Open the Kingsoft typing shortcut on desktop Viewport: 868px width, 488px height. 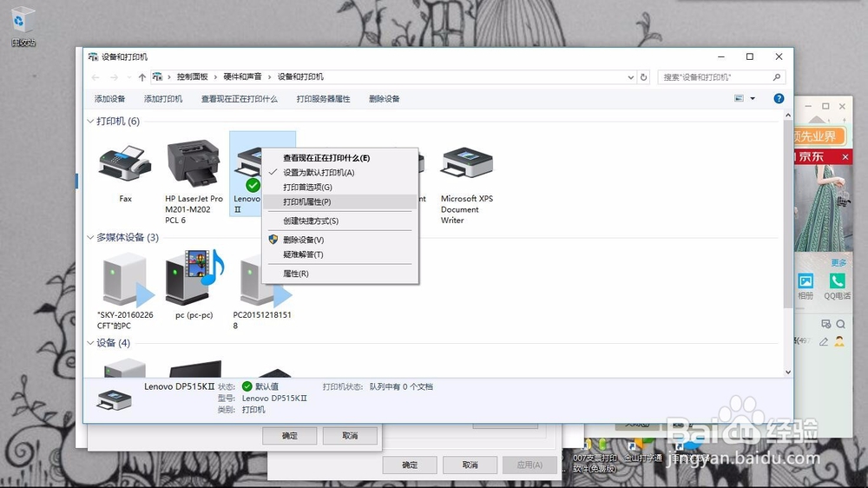click(x=642, y=453)
